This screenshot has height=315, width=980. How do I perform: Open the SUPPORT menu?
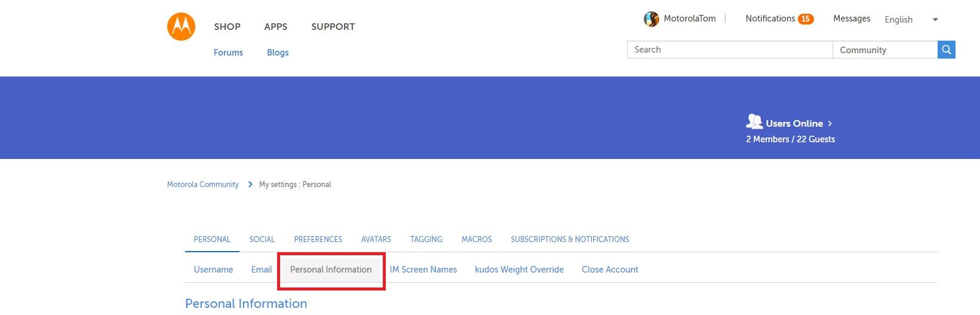333,26
